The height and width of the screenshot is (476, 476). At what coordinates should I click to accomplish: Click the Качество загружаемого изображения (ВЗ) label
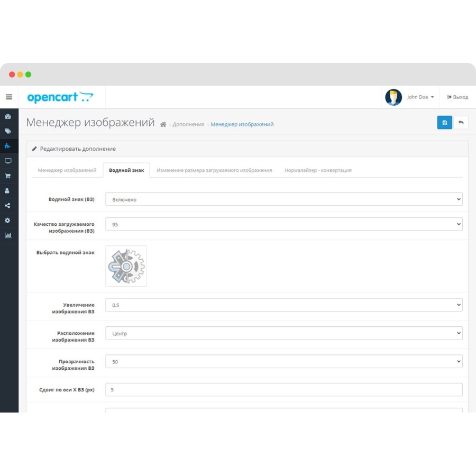[64, 227]
